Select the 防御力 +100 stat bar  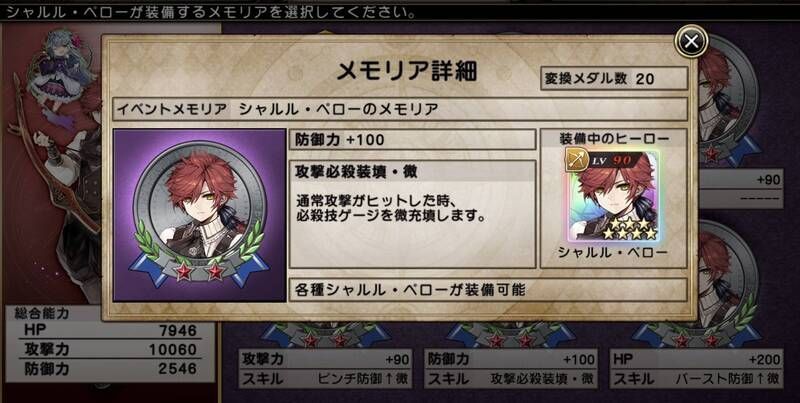coord(412,140)
